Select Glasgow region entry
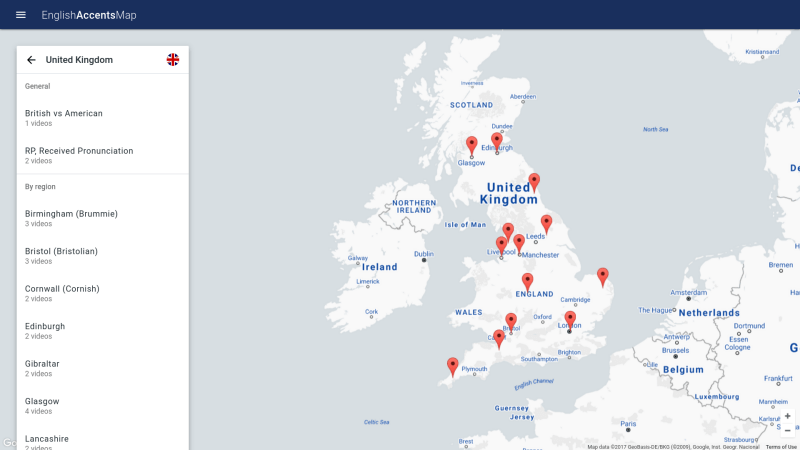 point(103,406)
